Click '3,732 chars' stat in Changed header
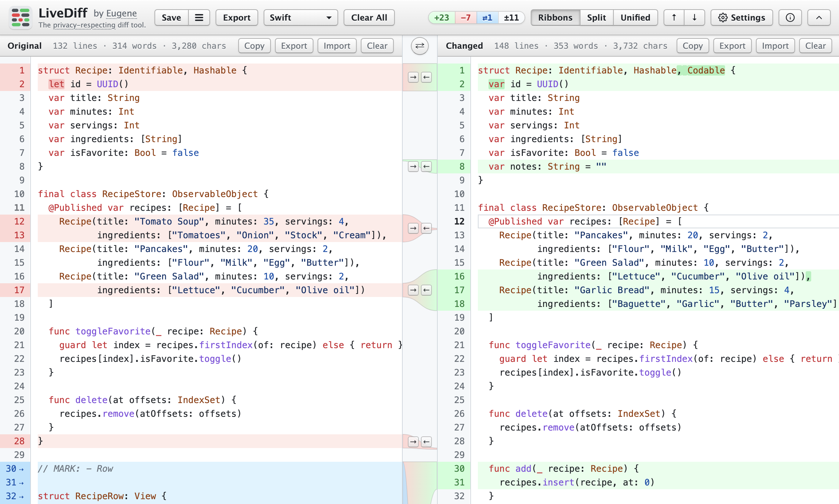Image resolution: width=839 pixels, height=504 pixels. click(x=640, y=46)
